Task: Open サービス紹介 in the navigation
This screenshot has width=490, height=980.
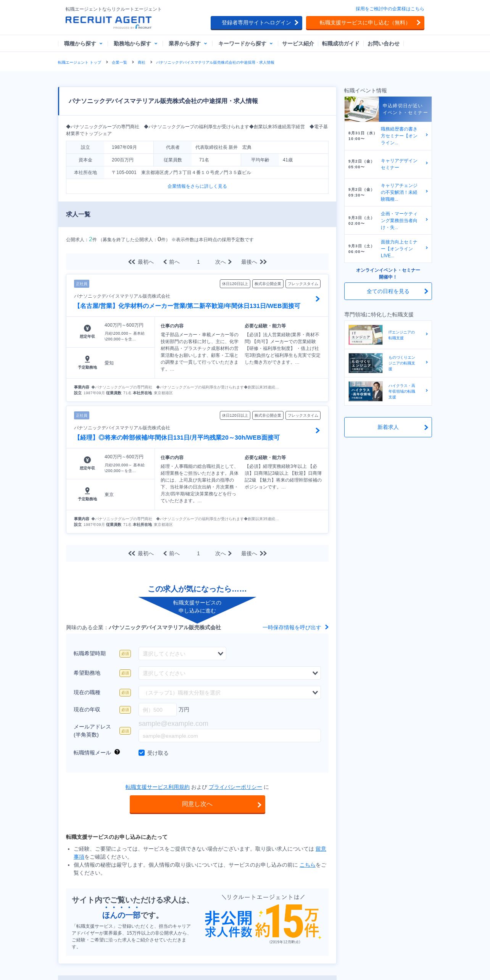Action: (x=298, y=44)
